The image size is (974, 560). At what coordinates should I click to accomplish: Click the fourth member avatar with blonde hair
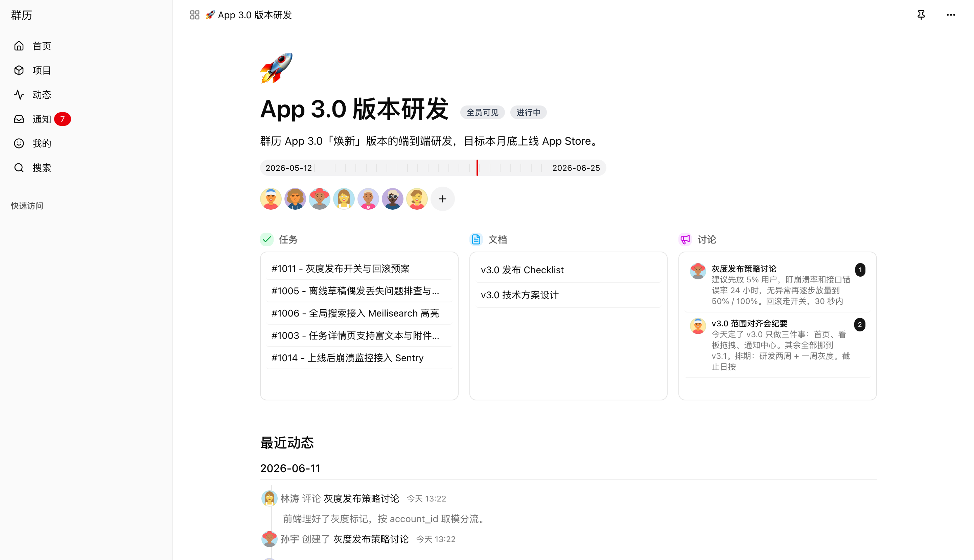[344, 199]
